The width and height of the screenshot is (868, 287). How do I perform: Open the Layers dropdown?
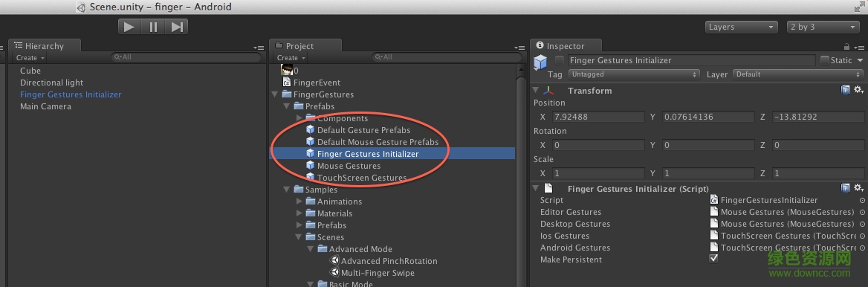pos(742,27)
